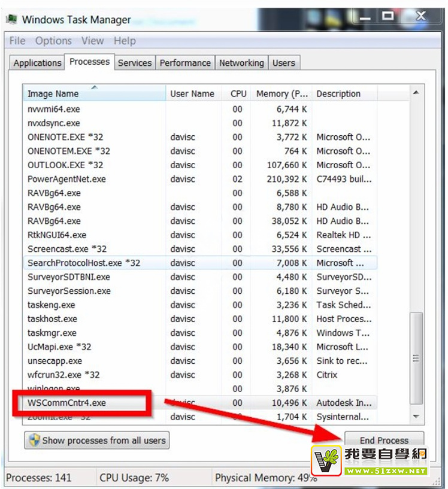Open the Help menu
Image resolution: width=448 pixels, height=489 pixels.
(x=125, y=41)
